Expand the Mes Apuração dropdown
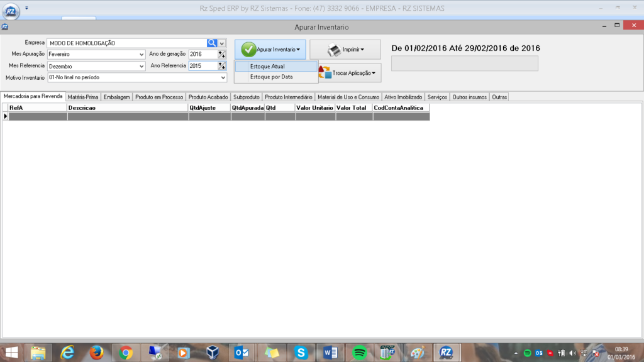644x362 pixels. pyautogui.click(x=142, y=55)
